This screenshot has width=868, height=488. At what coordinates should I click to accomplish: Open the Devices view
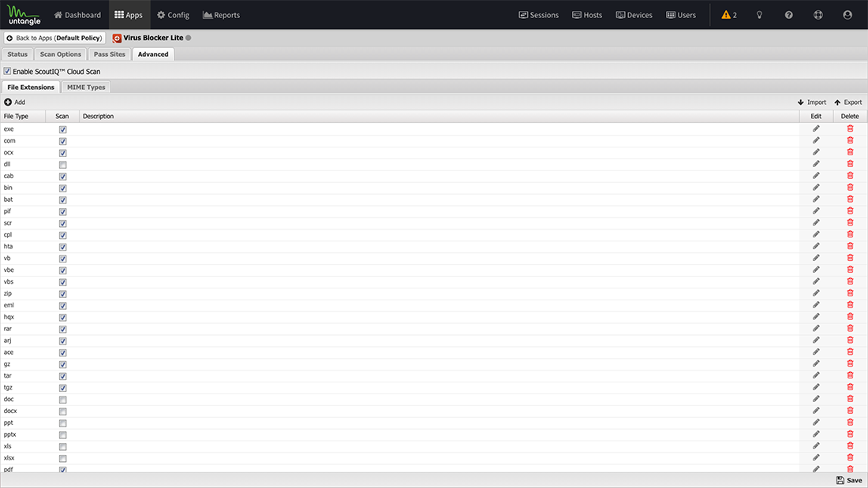(634, 15)
